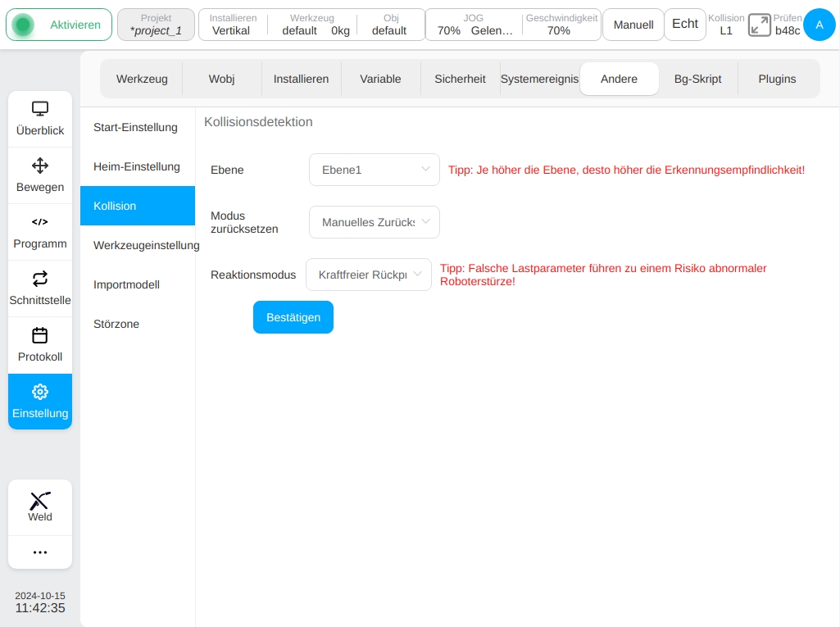840x627 pixels.
Task: Expand the Ebene dropdown
Action: (375, 170)
